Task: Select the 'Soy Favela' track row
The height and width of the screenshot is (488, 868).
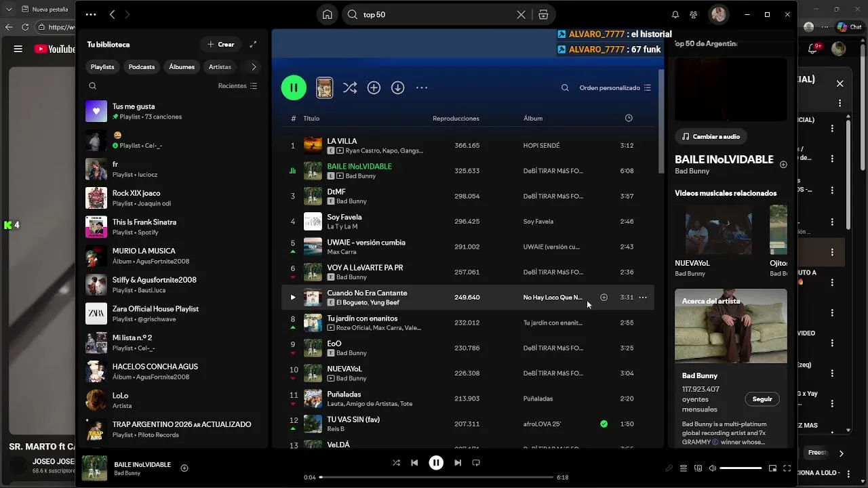Action: (468, 221)
